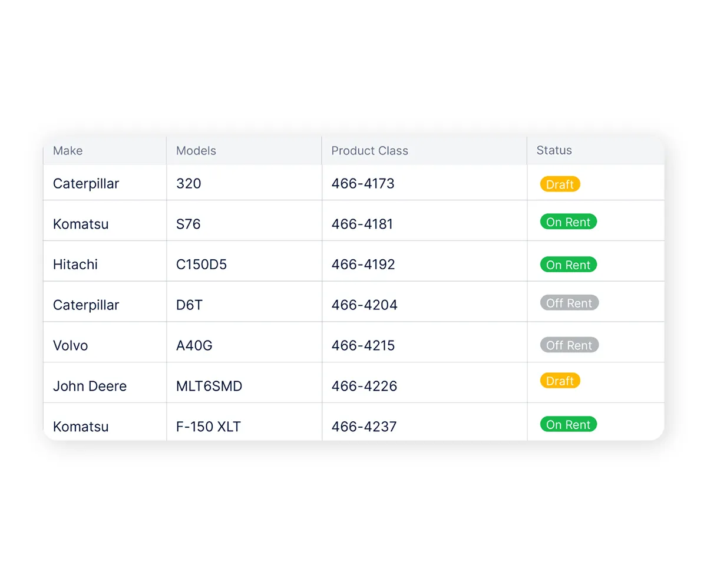The width and height of the screenshot is (707, 588).
Task: Click Draft badge in the 320 row
Action: click(x=560, y=184)
